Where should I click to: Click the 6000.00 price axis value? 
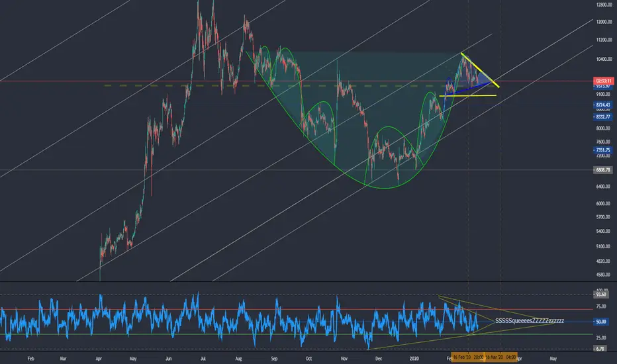tap(603, 203)
